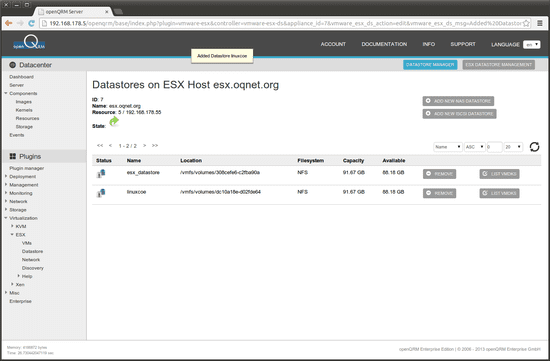Open Datastore under ESX

pyautogui.click(x=32, y=252)
